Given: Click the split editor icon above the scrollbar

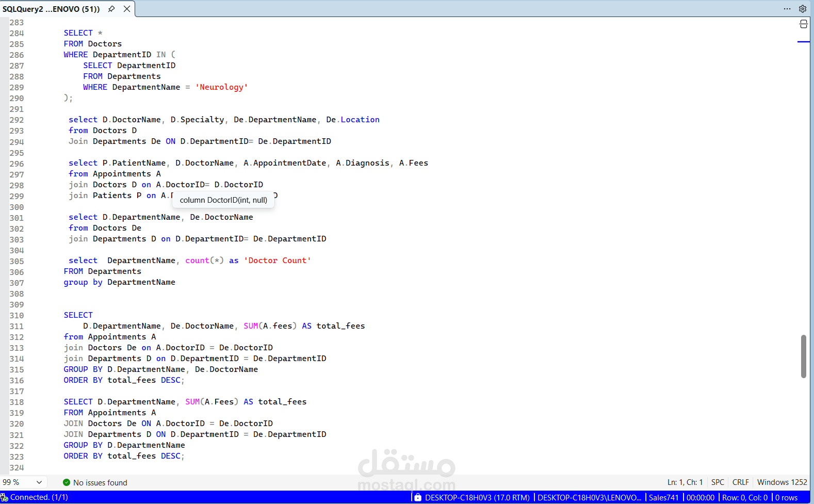Looking at the screenshot, I should tap(803, 24).
